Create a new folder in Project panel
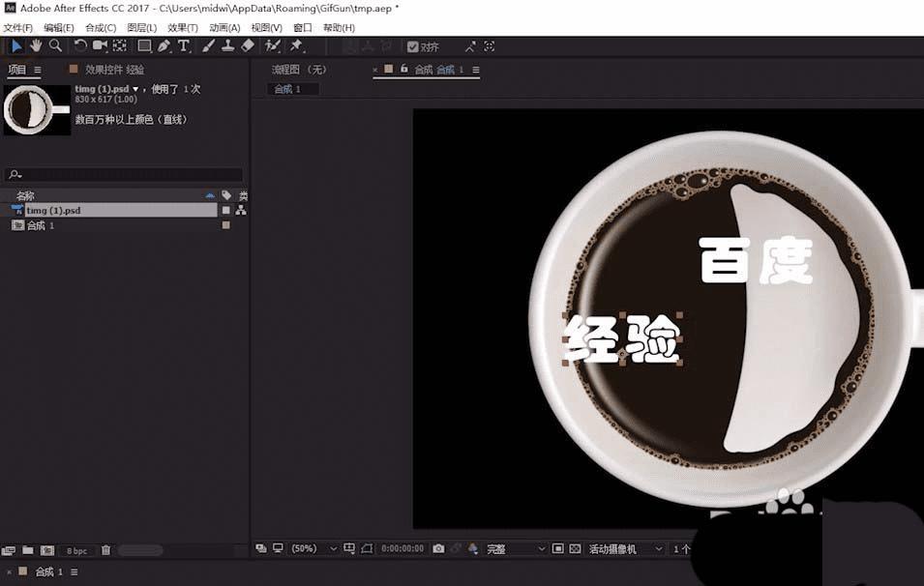Screen dimensions: 924x586 click(28, 550)
